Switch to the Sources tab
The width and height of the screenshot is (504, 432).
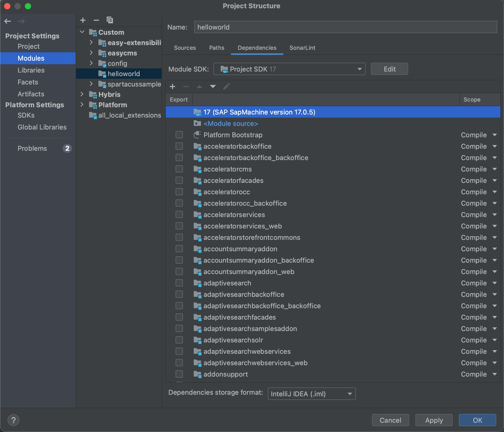coord(185,48)
